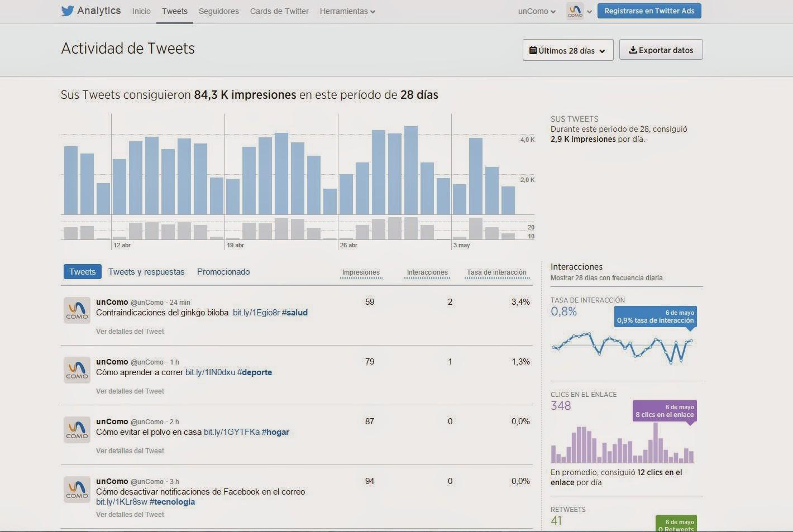Switch to Tweets y respuestas tab
This screenshot has height=532, width=793.
point(146,272)
